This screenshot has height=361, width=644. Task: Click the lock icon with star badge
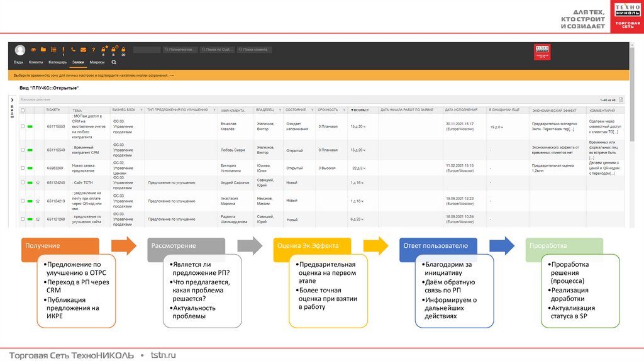point(104,49)
